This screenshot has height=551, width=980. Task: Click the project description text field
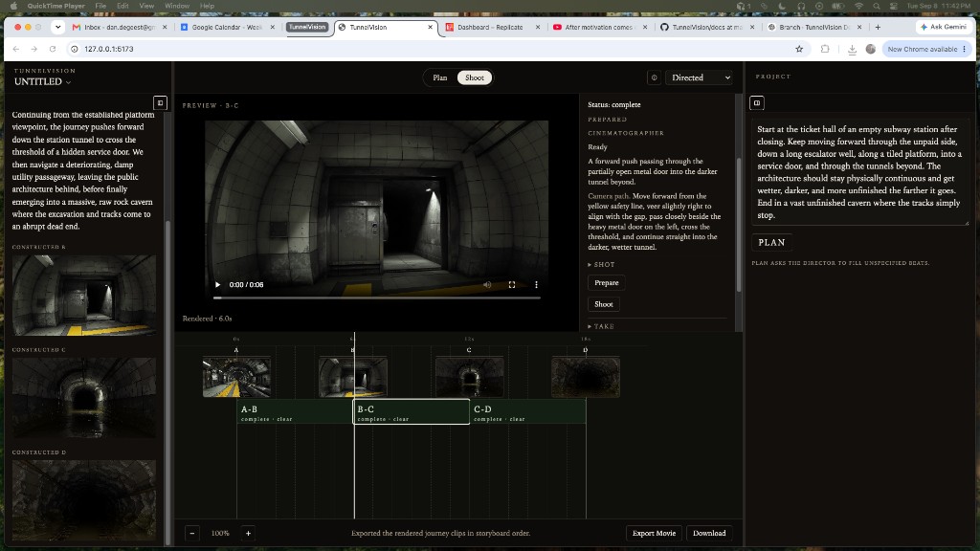coord(860,172)
